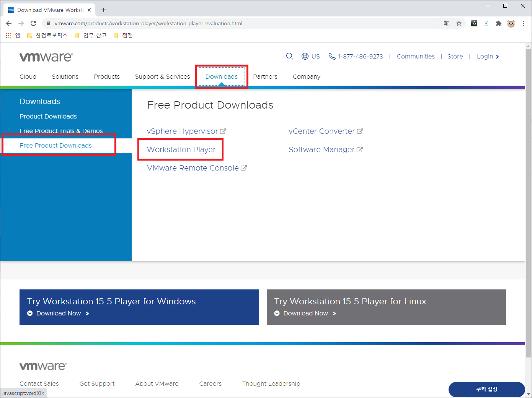Click the globe region icon next to US
This screenshot has width=532, height=398.
pyautogui.click(x=305, y=56)
